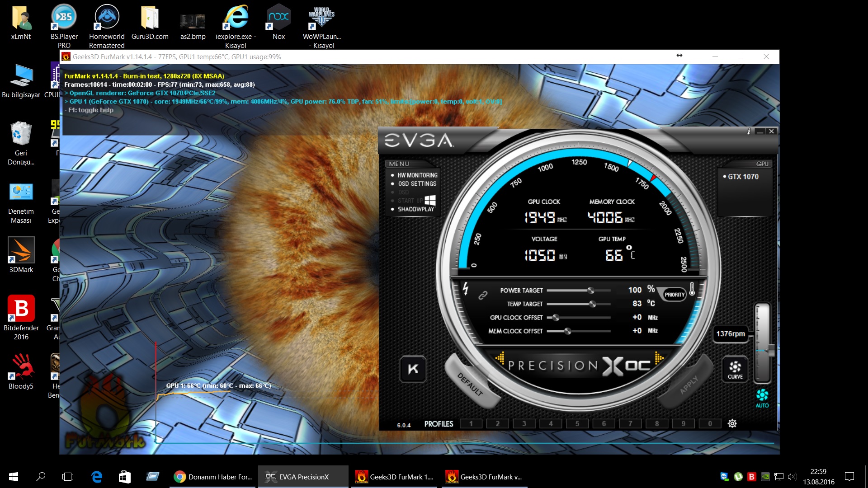Click the 1376rpm fan speed readout
This screenshot has height=488, width=868.
coord(731,333)
